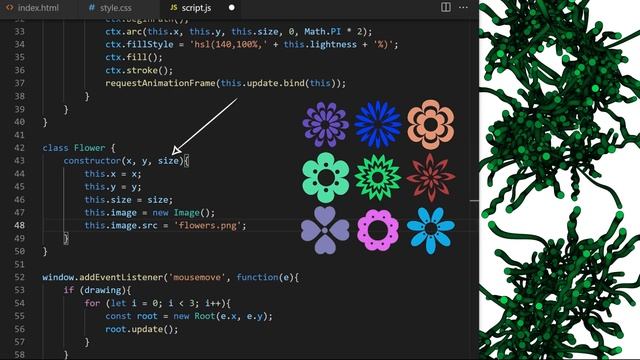Click 'ctx.fill();' code line

(x=133, y=57)
